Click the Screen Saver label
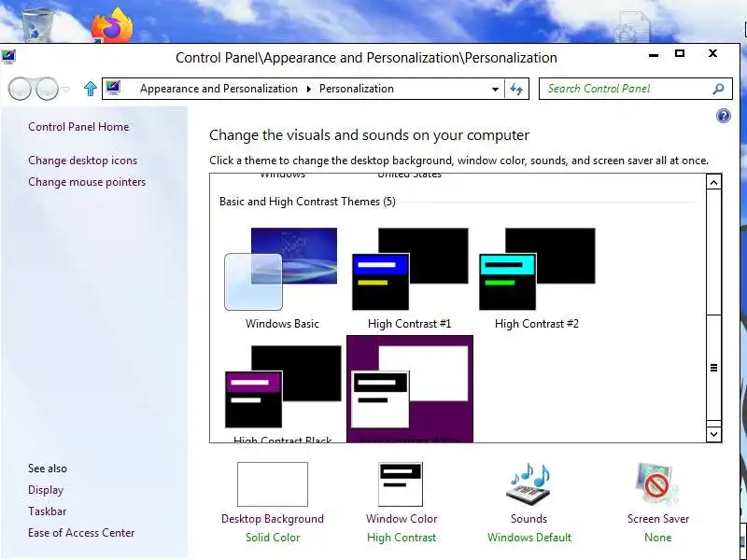This screenshot has width=747, height=560. (658, 519)
